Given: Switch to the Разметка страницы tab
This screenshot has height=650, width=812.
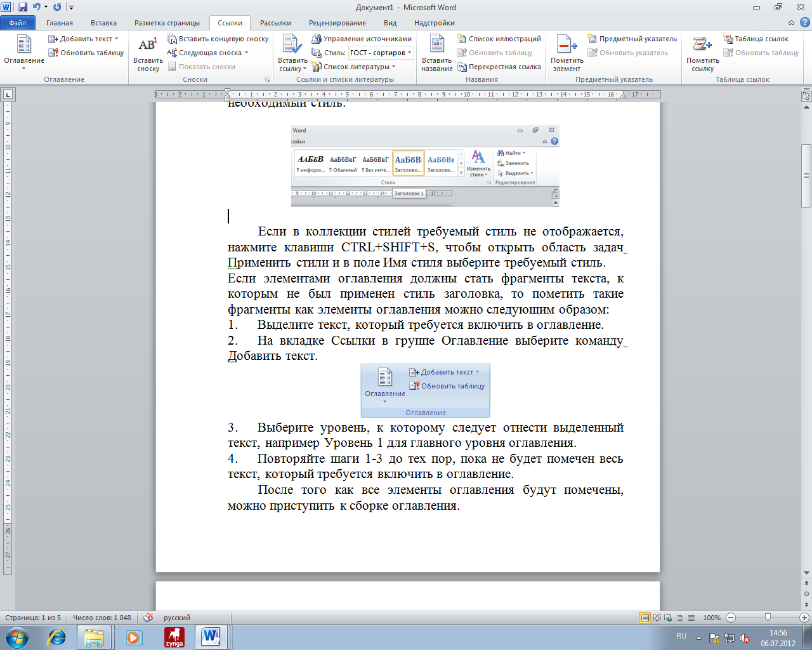Looking at the screenshot, I should (167, 23).
